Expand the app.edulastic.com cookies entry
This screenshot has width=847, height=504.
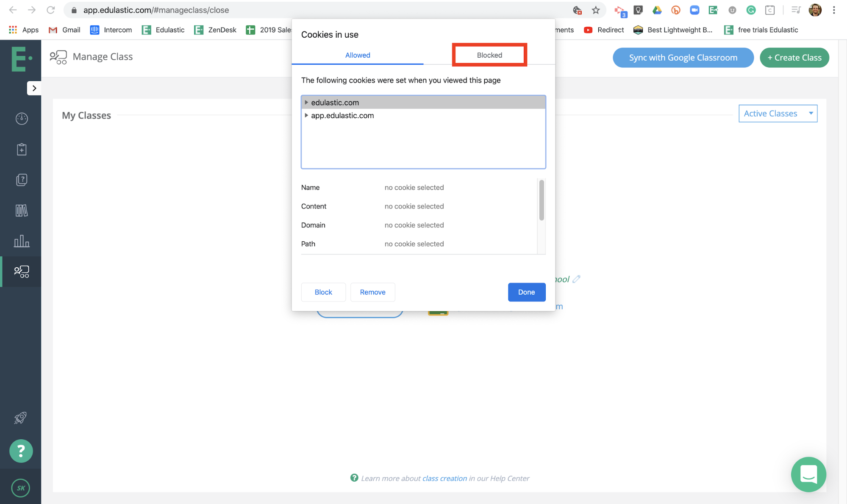point(306,115)
